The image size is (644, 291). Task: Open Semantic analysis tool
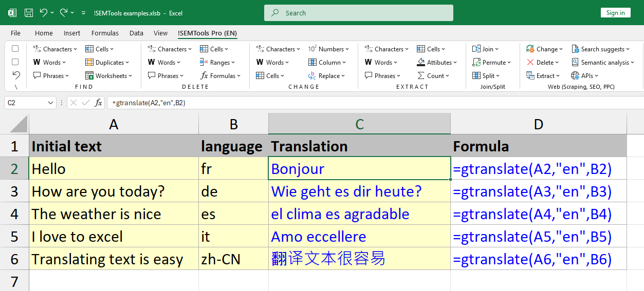603,63
